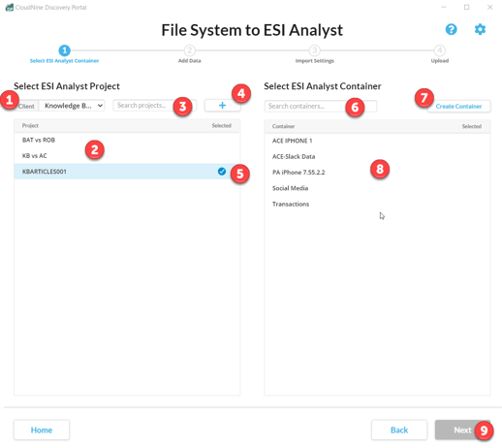Select the KBARTICLES001 project row
The width and height of the screenshot is (502, 448).
click(127, 172)
